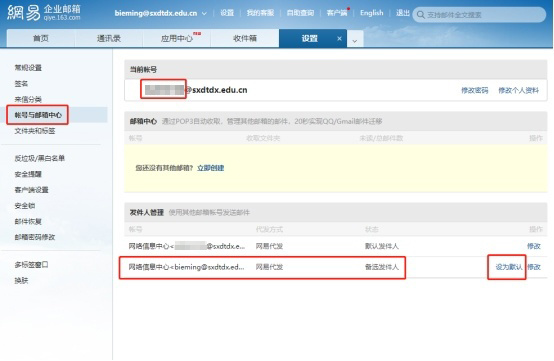Select 多标签窗口 in the sidebar
This screenshot has height=361, width=554.
coord(31,265)
